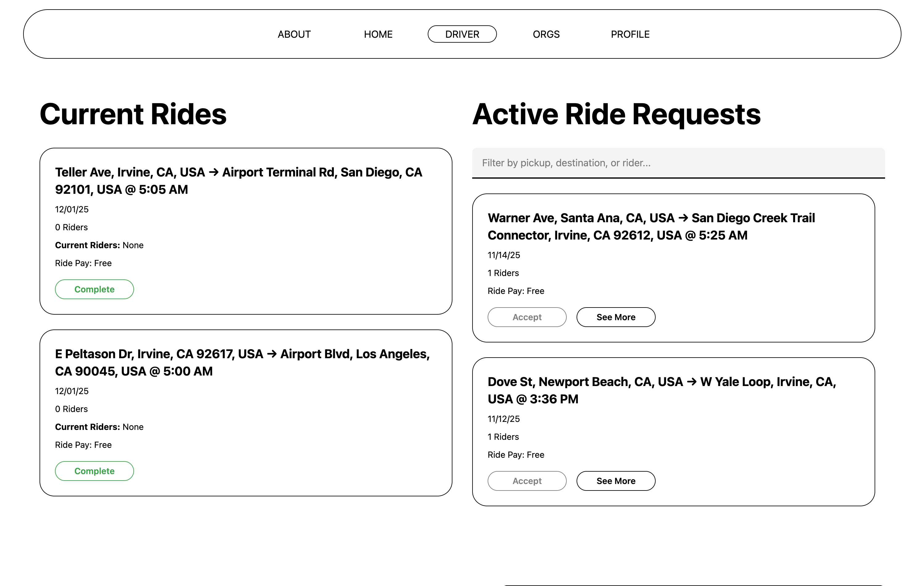Screen dimensions: 924x586
Task: Click the 11/14/25 date on Warner request
Action: tap(503, 255)
